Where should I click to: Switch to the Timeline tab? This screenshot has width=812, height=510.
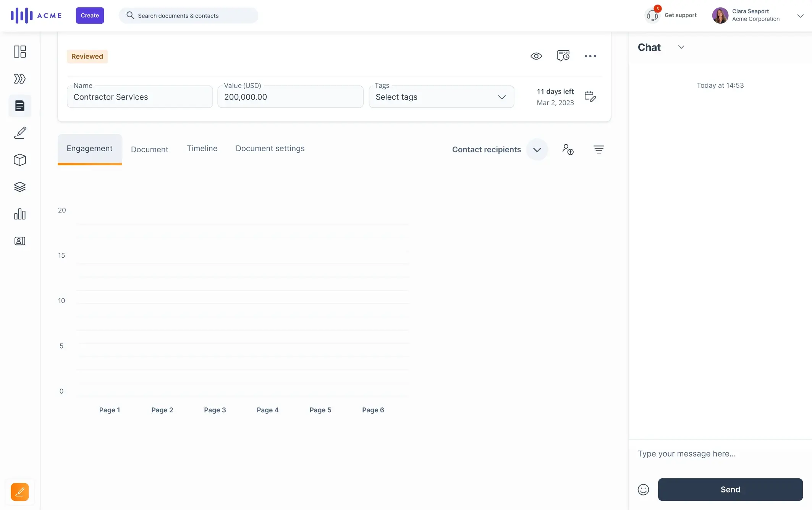[202, 148]
